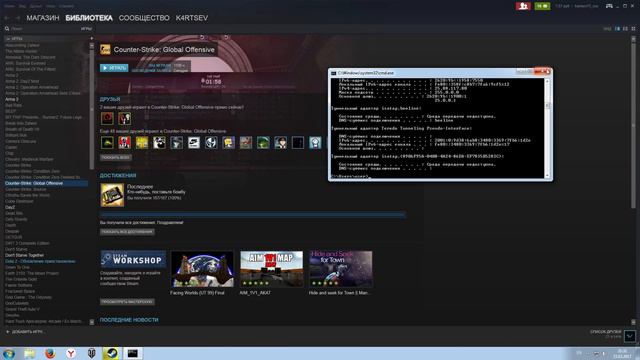Open the СООБЩЕСТВО tab
Viewport: 640px width, 360px height.
[144, 18]
